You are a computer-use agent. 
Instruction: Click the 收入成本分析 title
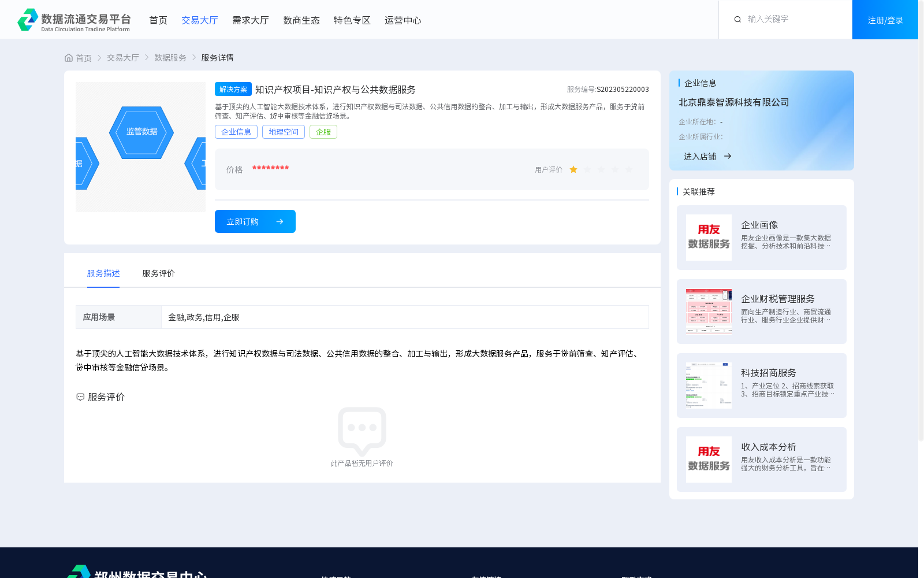[x=769, y=447]
